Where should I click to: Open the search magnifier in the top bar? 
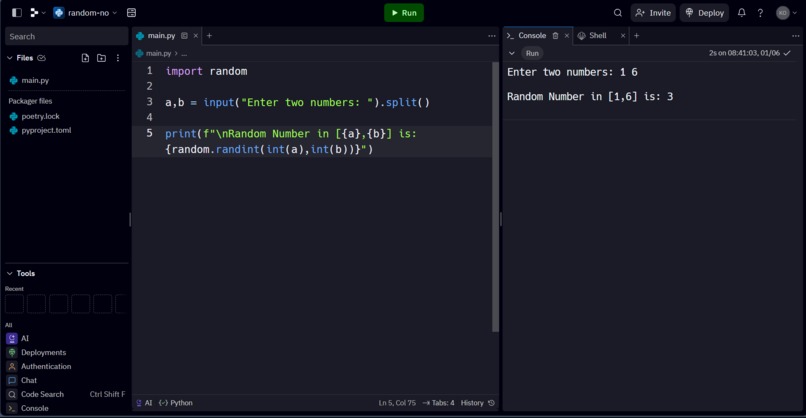[617, 13]
